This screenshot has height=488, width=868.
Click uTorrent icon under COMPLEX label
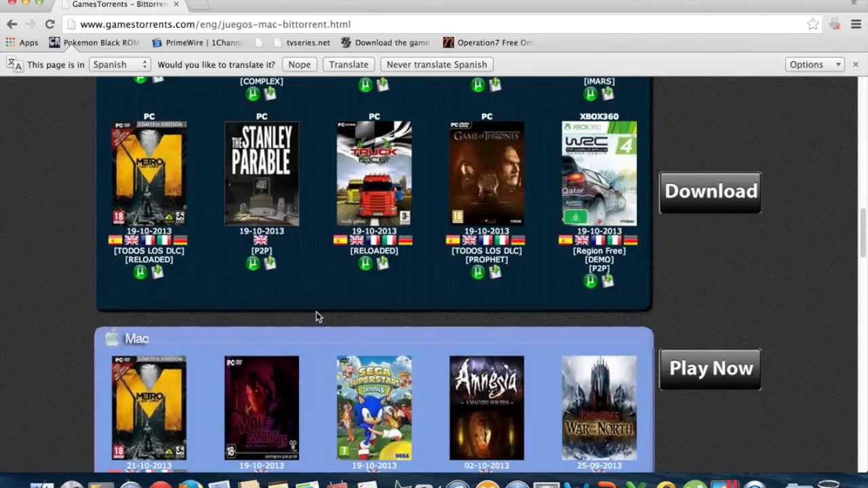point(253,94)
